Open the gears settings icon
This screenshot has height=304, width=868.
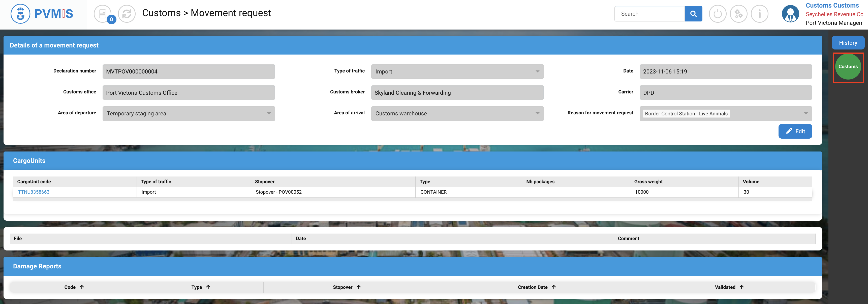pyautogui.click(x=738, y=14)
